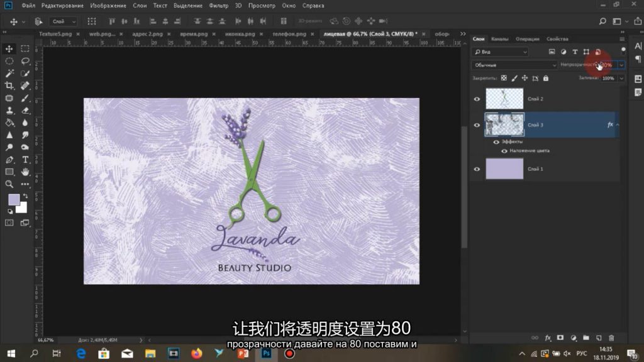Select the Clone Stamp tool
Image resolution: width=644 pixels, height=362 pixels.
tap(9, 111)
